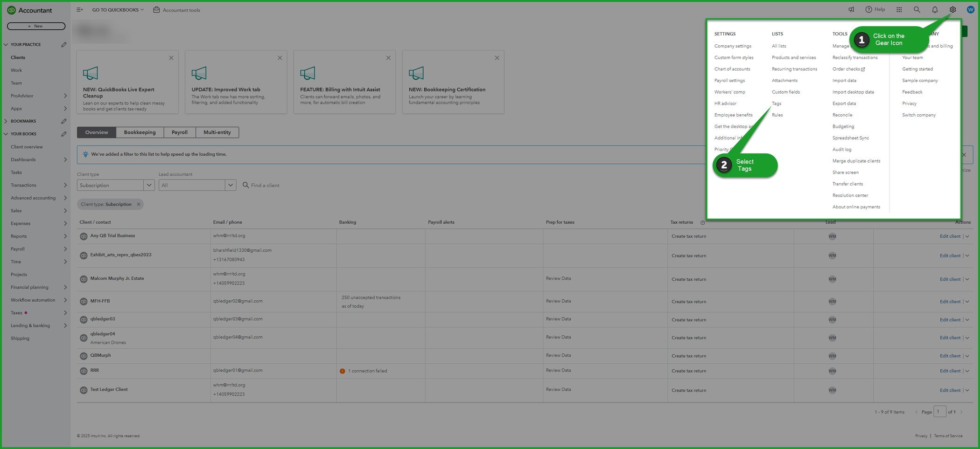Open the Accountant tools briefcase icon
Viewport: 980px width, 449px height.
[x=156, y=10]
